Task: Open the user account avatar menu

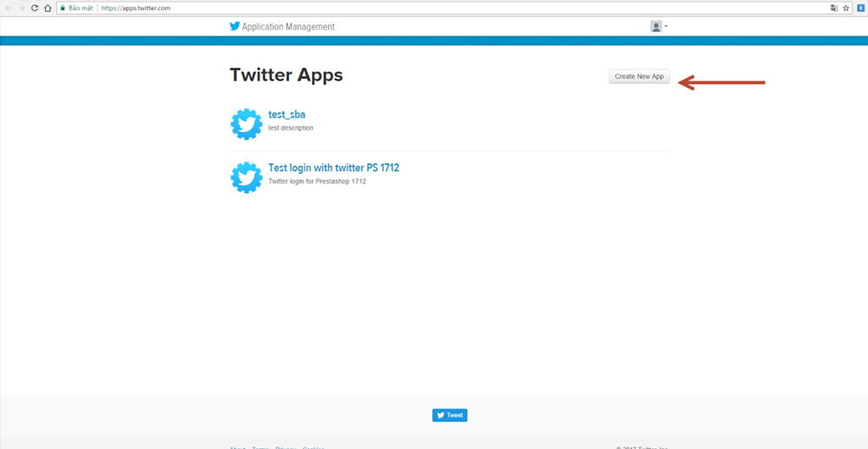Action: click(x=659, y=26)
